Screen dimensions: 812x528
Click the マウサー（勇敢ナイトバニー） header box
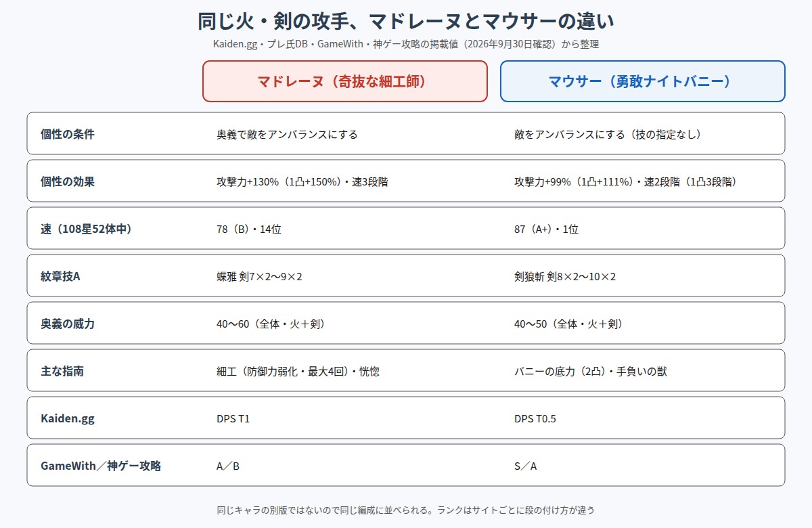point(643,81)
